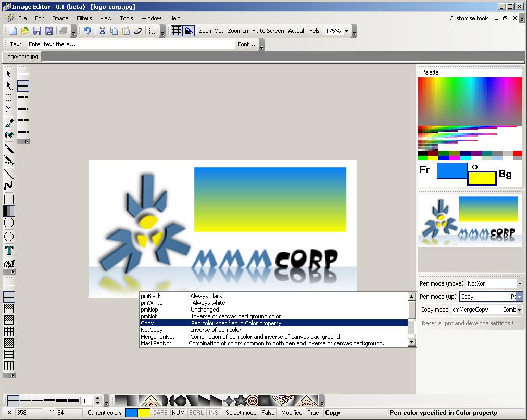Toggle the CAPS indicator in status bar
This screenshot has height=420, width=527.
[x=160, y=413]
